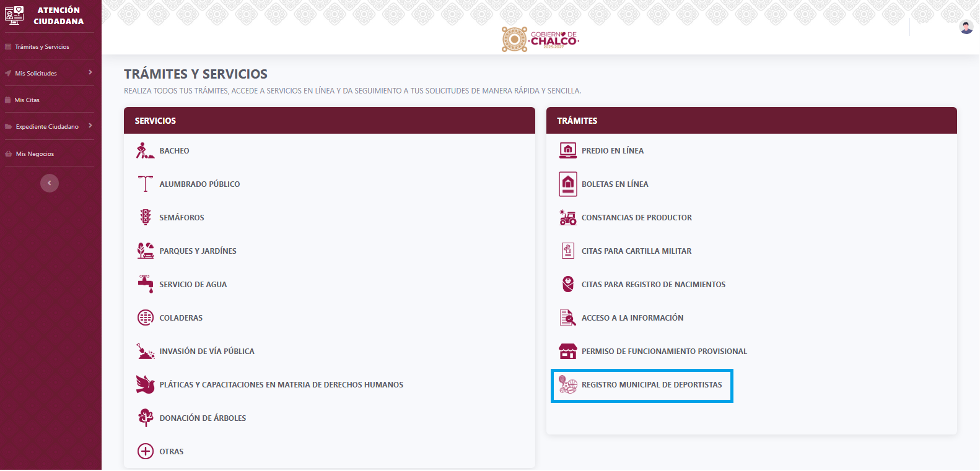Open Citas para Registro de Nacimientos
This screenshot has height=471, width=980.
click(x=654, y=284)
